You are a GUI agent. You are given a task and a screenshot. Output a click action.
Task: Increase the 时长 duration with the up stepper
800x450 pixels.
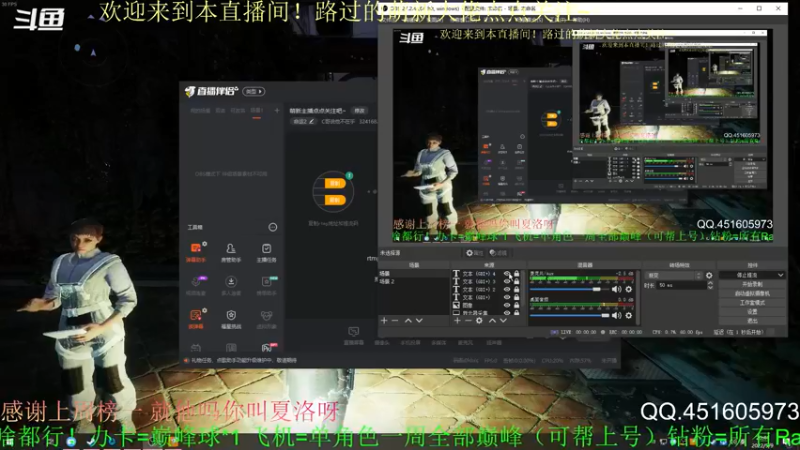[x=710, y=283]
